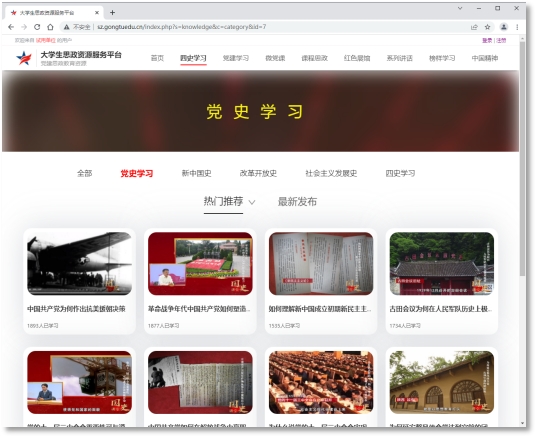Open the browser profile avatar icon
Viewport: 535px width, 437px height.
(504, 27)
